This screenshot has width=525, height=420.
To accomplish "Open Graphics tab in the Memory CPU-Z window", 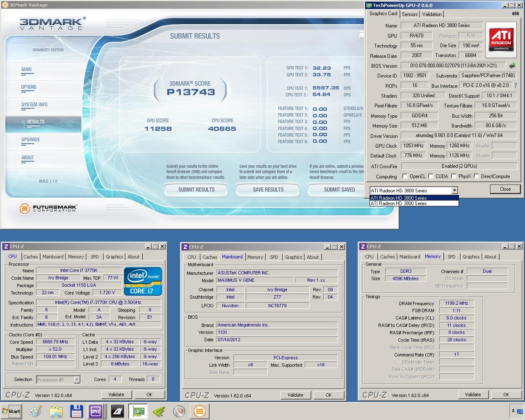I will (471, 257).
